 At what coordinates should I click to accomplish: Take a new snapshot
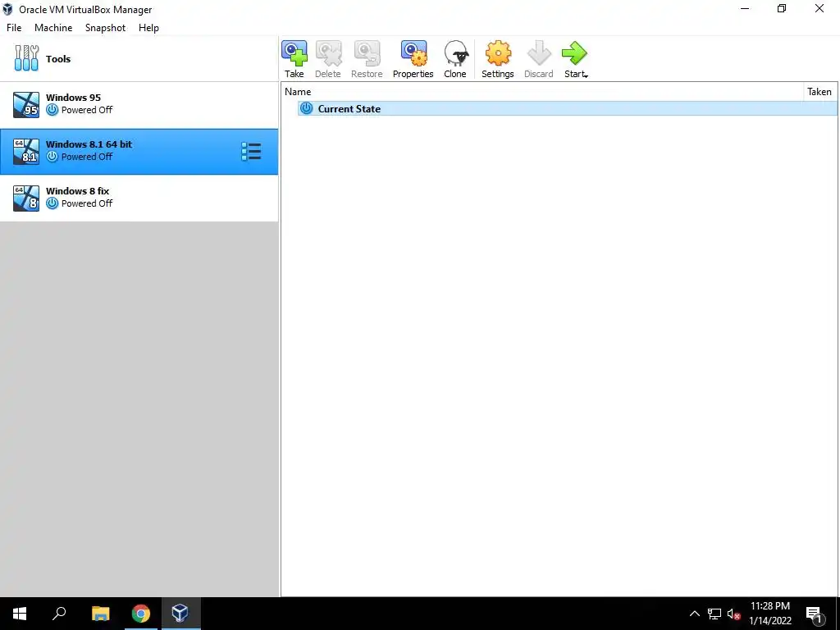(x=294, y=59)
